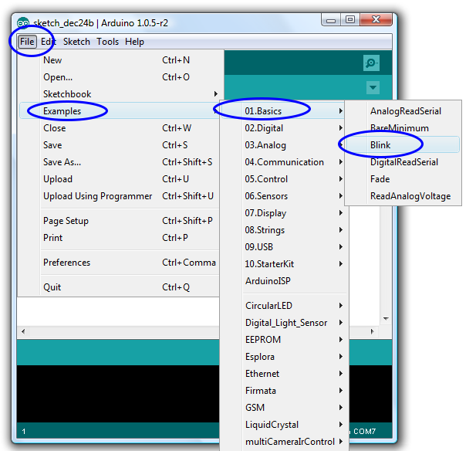
Task: Expand the Ethernet library examples
Action: pyautogui.click(x=285, y=374)
